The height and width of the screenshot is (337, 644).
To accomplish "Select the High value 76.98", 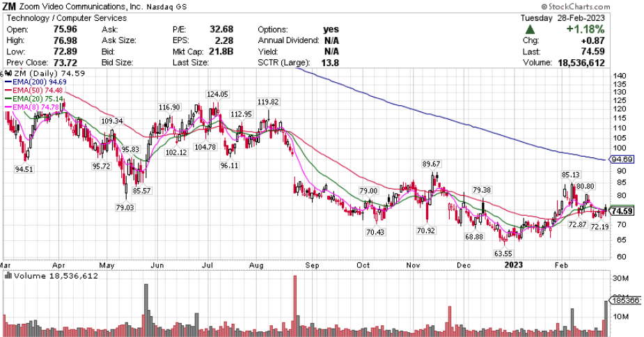I will coord(65,40).
